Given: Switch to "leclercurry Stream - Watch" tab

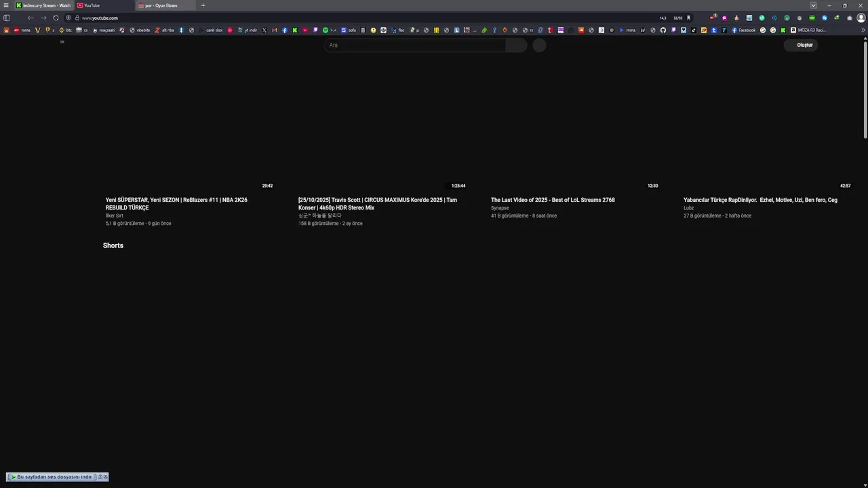Looking at the screenshot, I should [43, 5].
